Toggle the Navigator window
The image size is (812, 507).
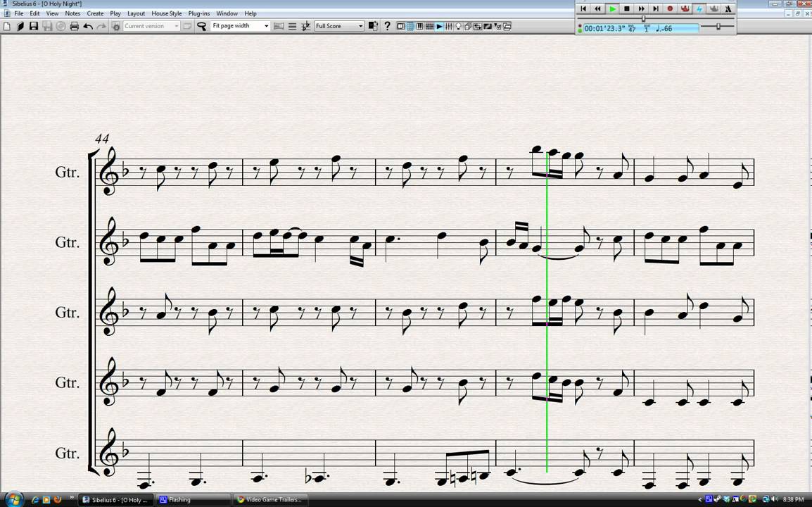point(400,26)
